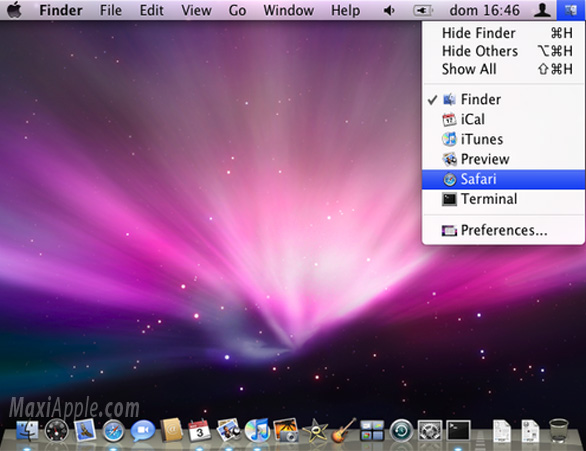The width and height of the screenshot is (586, 451).
Task: Open GarageBand guitar icon in Dock
Action: point(343,430)
